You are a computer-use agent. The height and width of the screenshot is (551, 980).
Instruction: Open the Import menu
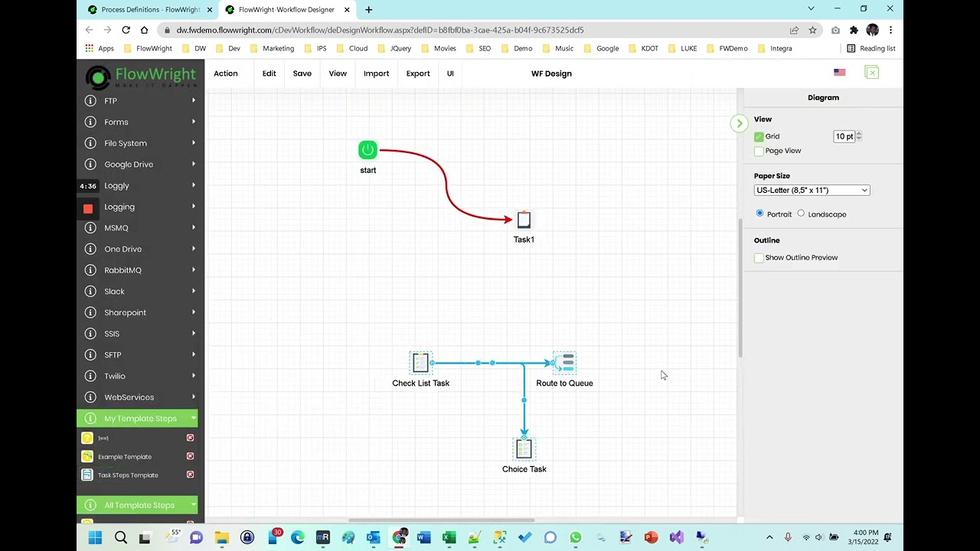pos(376,73)
